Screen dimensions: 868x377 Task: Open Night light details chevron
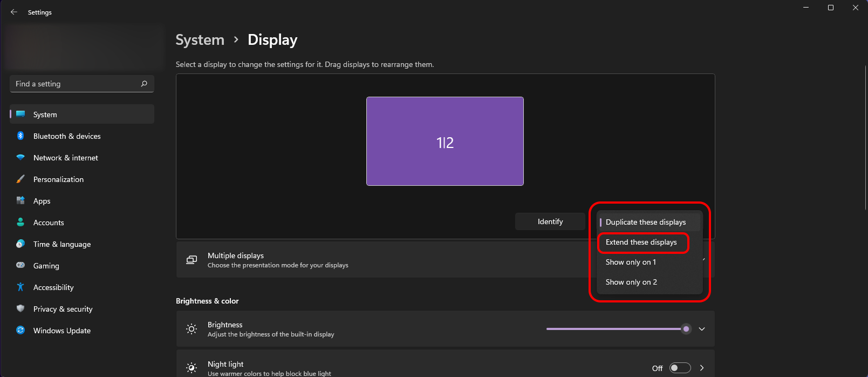click(702, 368)
